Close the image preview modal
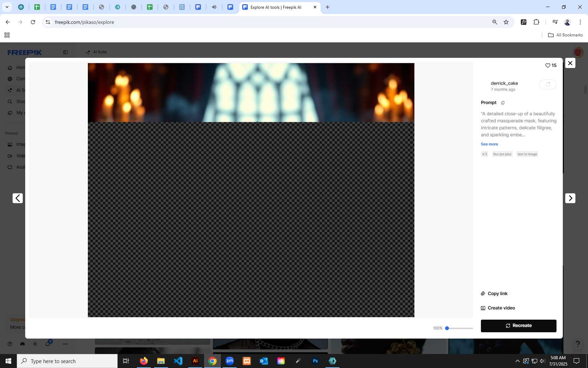 point(570,63)
